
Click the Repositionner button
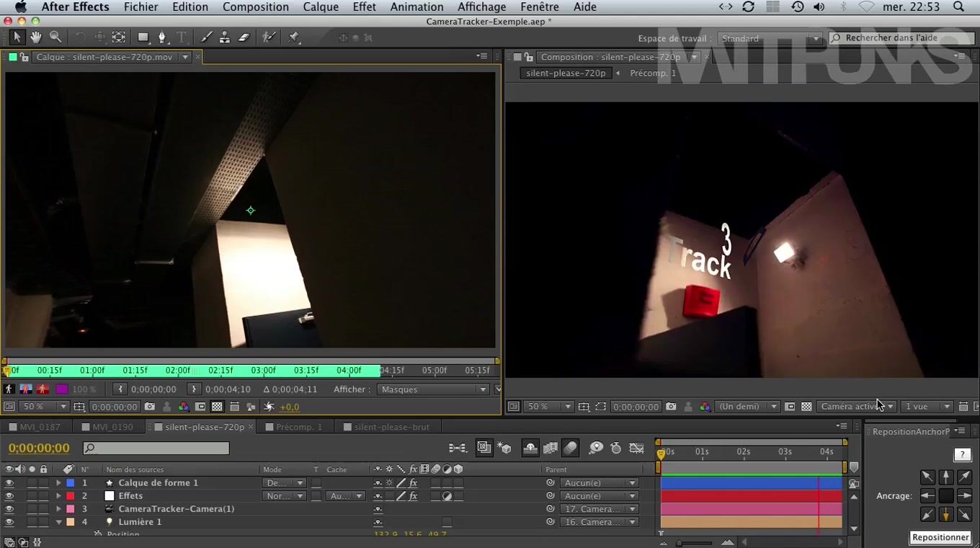coord(940,537)
